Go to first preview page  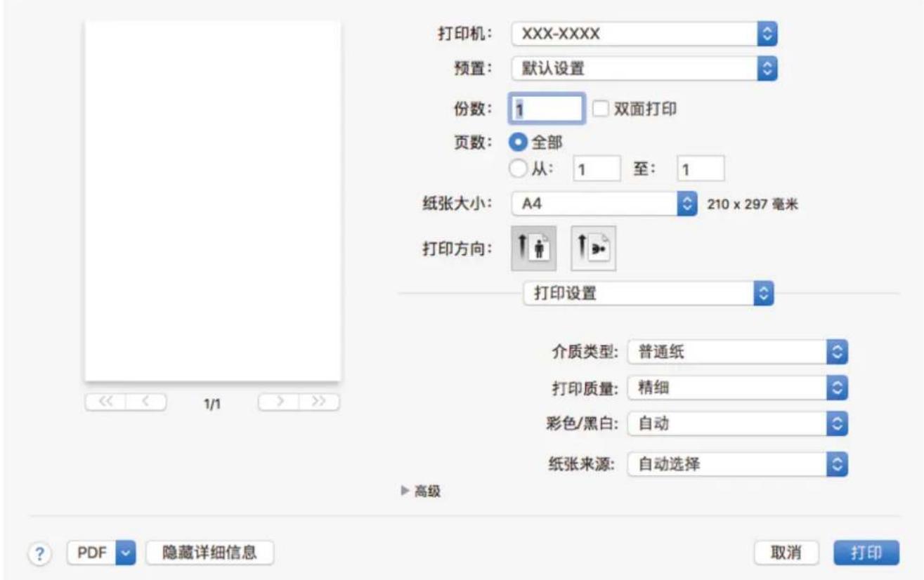pyautogui.click(x=105, y=401)
